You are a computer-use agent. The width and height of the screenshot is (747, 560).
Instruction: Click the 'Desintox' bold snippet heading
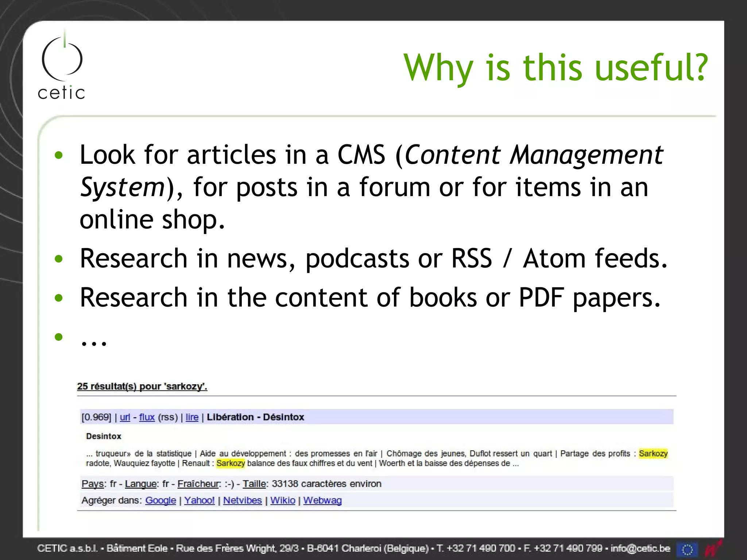point(104,436)
